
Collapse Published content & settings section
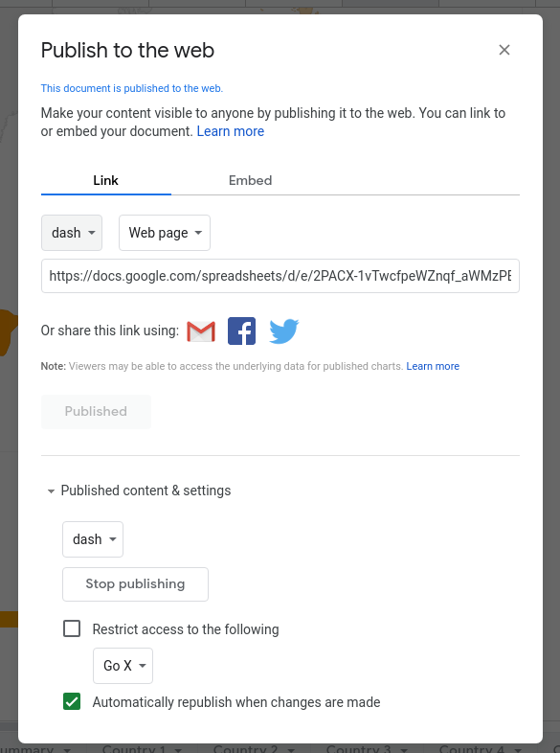click(139, 491)
